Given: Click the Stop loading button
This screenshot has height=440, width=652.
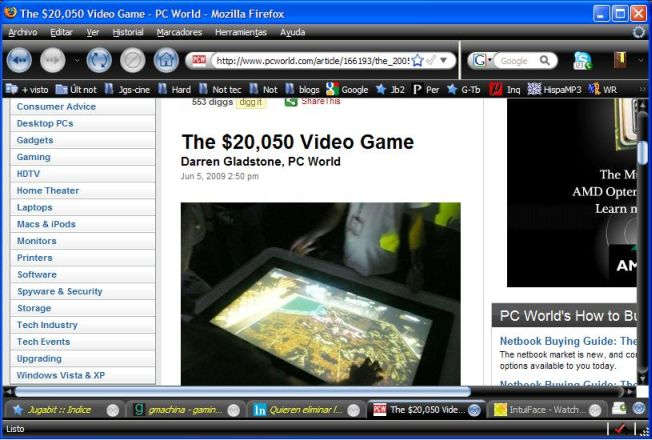Looking at the screenshot, I should coord(133,61).
